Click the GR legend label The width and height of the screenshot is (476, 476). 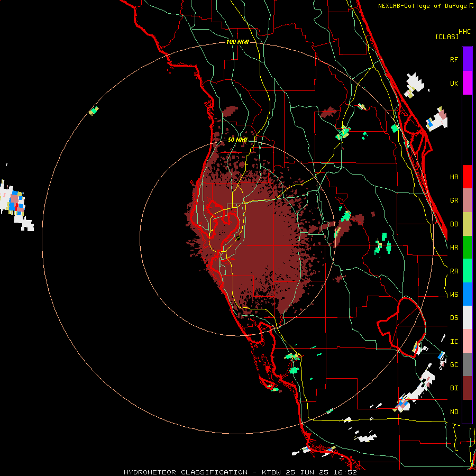pyautogui.click(x=454, y=200)
